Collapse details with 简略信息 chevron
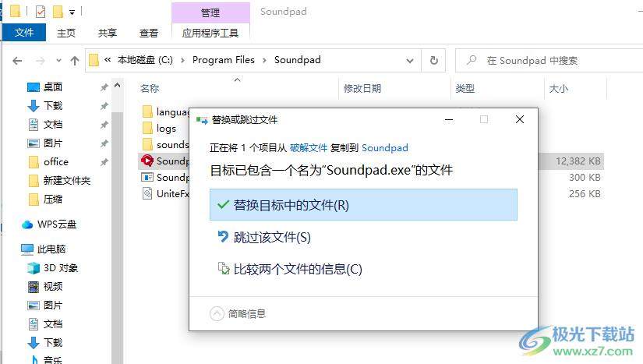Screen dimensions: 643x364 217,313
